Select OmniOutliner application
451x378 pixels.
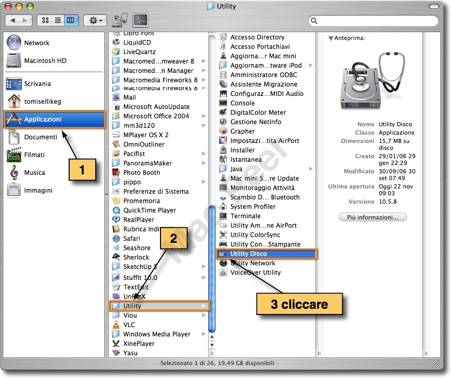click(144, 144)
